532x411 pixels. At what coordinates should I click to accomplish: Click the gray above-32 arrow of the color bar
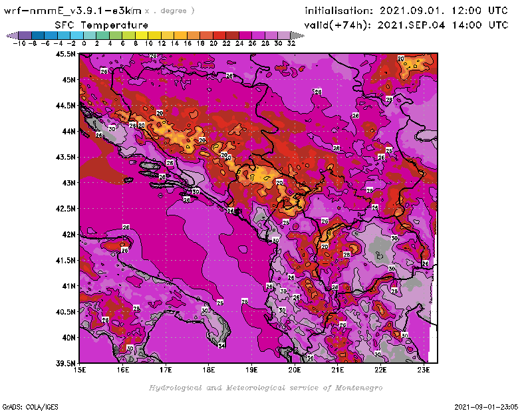297,36
